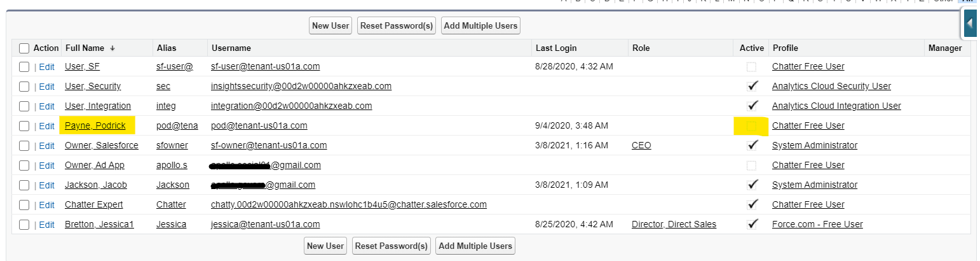Sort by Last Login column header

point(556,48)
